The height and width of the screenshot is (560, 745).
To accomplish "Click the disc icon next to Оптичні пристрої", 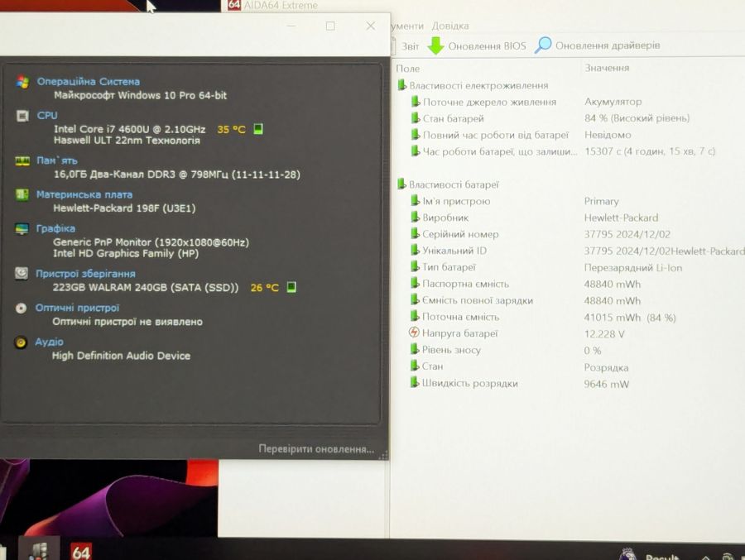I will pos(21,309).
